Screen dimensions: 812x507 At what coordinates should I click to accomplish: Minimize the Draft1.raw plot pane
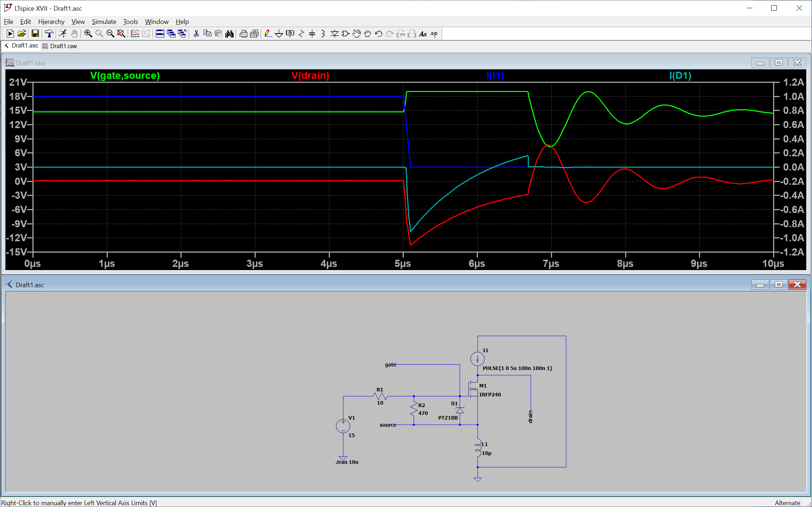pos(760,63)
